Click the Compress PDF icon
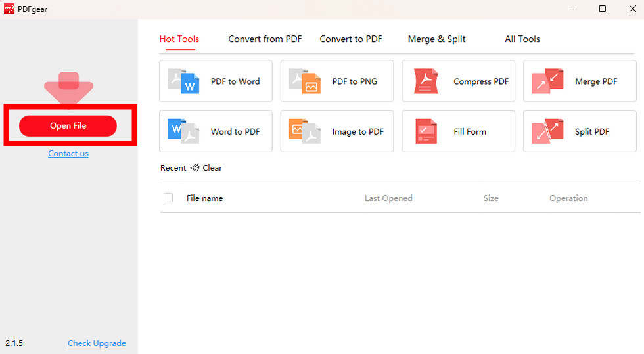This screenshot has height=354, width=644. point(426,81)
